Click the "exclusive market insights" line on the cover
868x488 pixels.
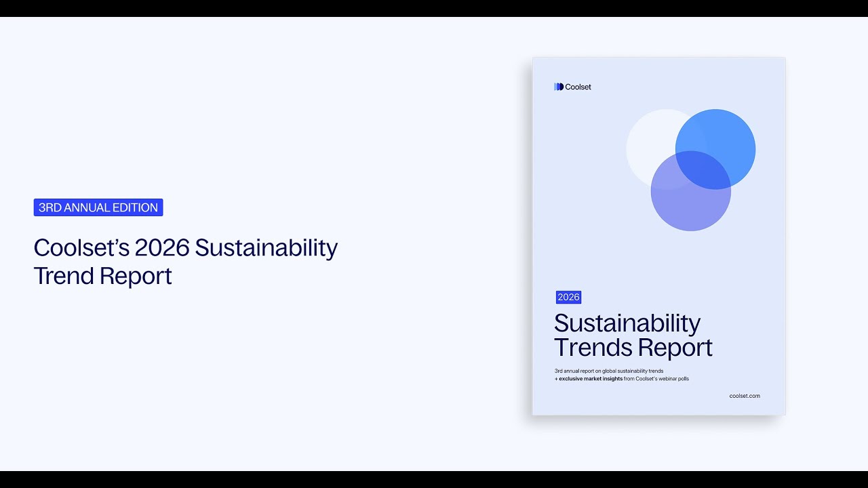coord(622,379)
